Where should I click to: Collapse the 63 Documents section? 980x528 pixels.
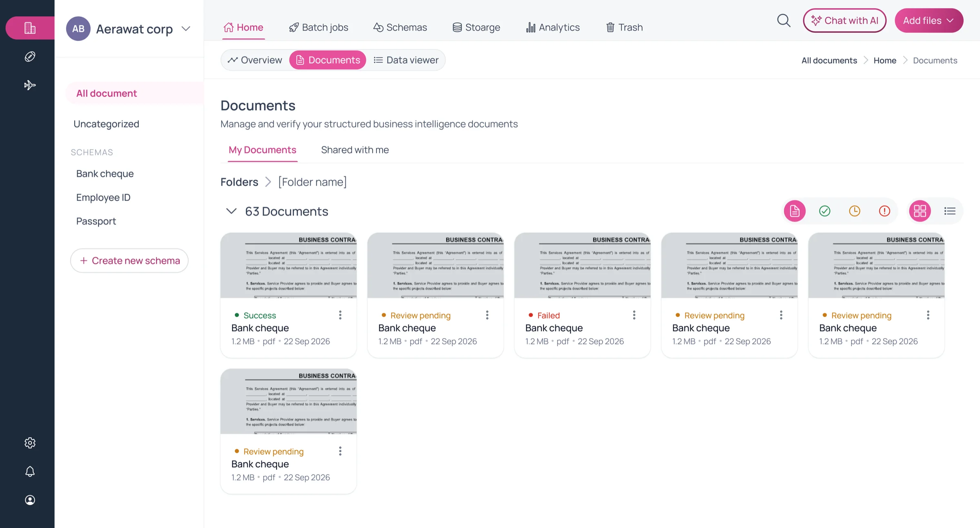click(x=232, y=211)
